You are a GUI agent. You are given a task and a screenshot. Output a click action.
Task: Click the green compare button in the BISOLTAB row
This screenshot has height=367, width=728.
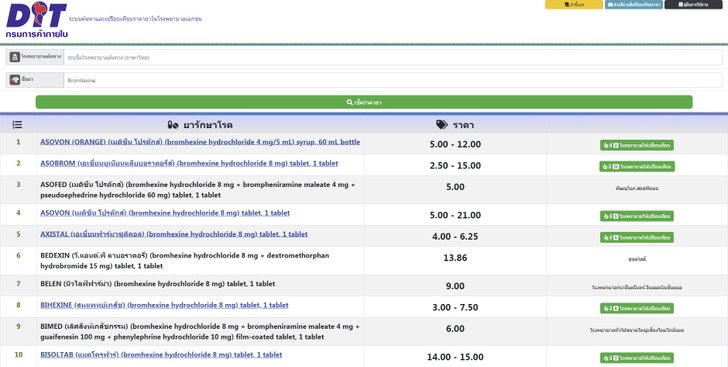(637, 358)
